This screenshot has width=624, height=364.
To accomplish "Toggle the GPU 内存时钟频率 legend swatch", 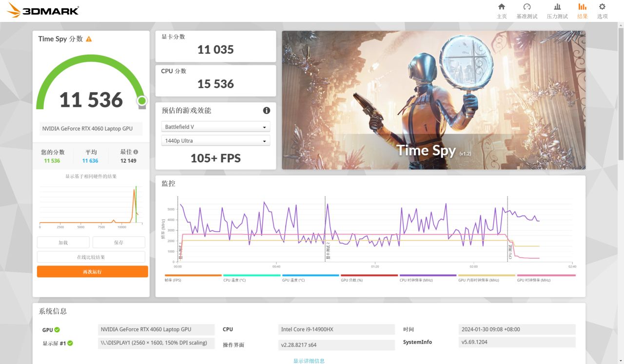I will tap(487, 275).
